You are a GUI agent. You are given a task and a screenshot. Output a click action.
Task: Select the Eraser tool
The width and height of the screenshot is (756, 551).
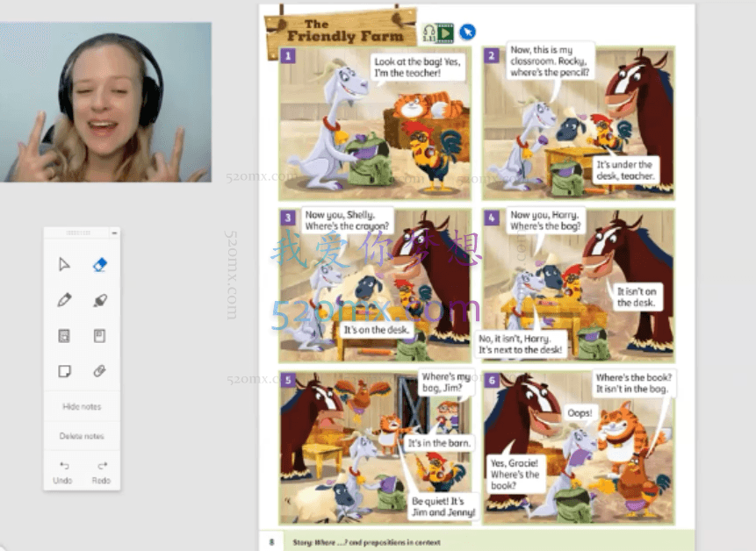(x=99, y=264)
